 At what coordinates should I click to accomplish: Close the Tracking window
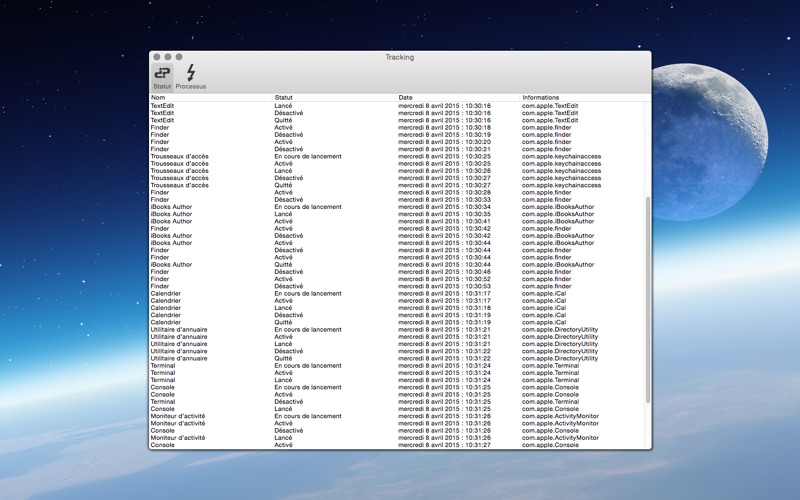point(157,57)
